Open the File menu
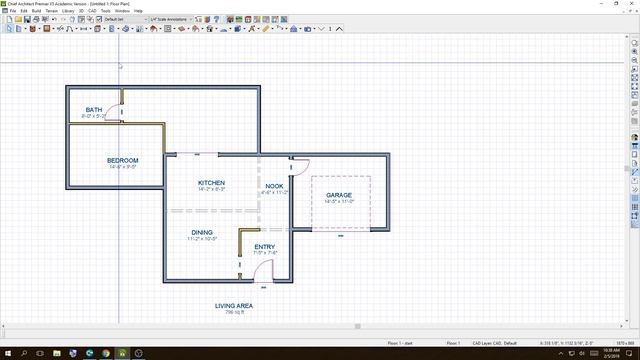 point(13,11)
